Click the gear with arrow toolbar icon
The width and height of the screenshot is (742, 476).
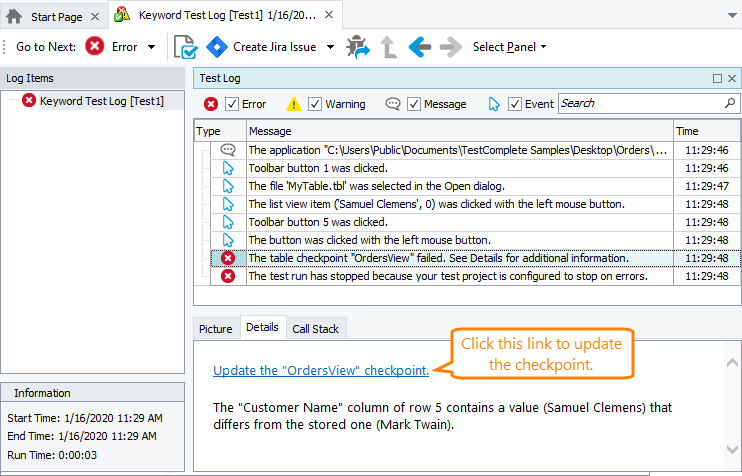[x=357, y=46]
